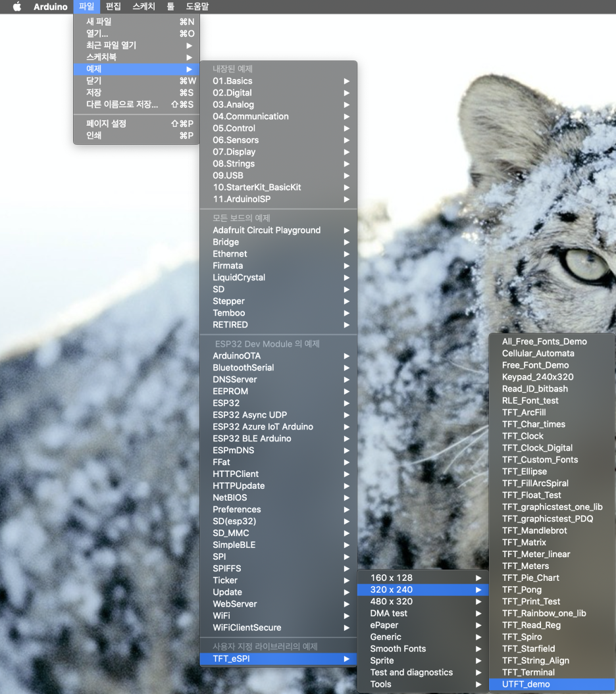Choose 새 파일 from the file menu

136,22
